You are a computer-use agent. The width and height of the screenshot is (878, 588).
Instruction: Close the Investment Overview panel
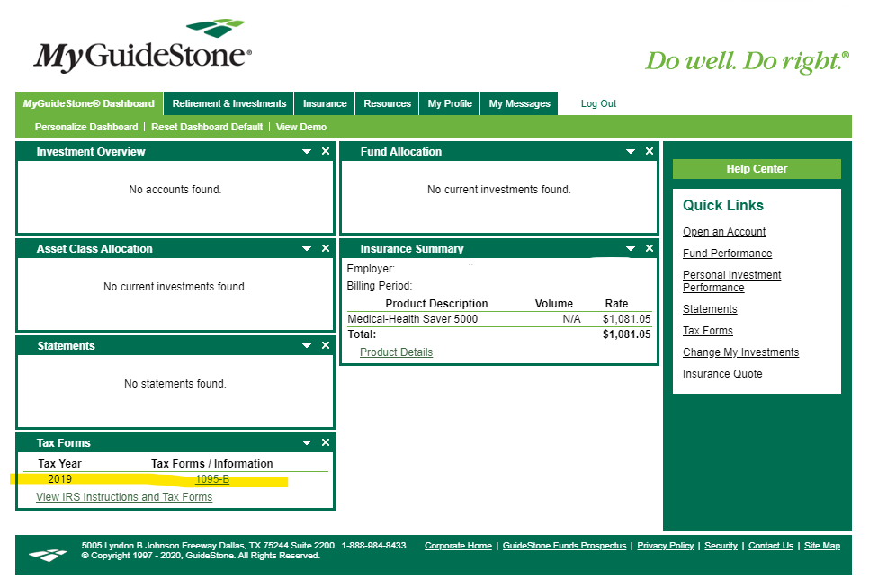click(x=326, y=152)
